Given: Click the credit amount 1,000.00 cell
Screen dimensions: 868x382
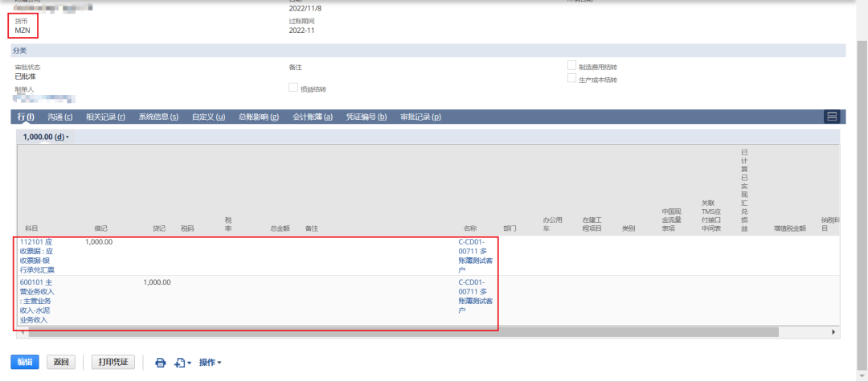Looking at the screenshot, I should [x=157, y=282].
